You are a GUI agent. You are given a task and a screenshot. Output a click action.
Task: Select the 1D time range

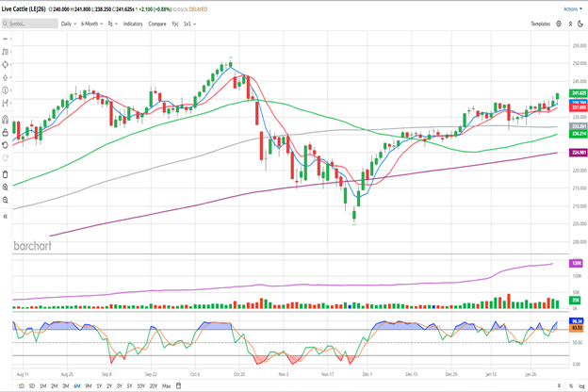pyautogui.click(x=22, y=385)
